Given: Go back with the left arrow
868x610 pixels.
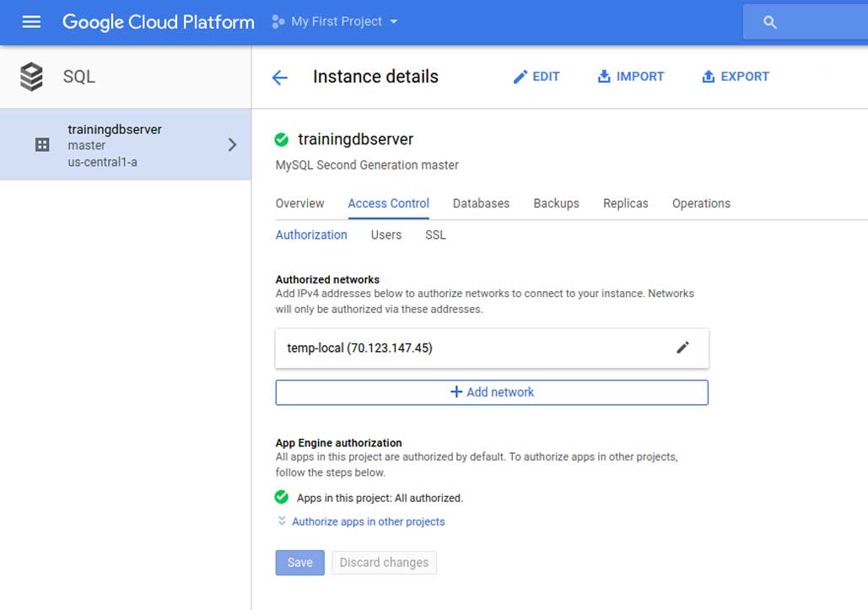Looking at the screenshot, I should pyautogui.click(x=280, y=78).
